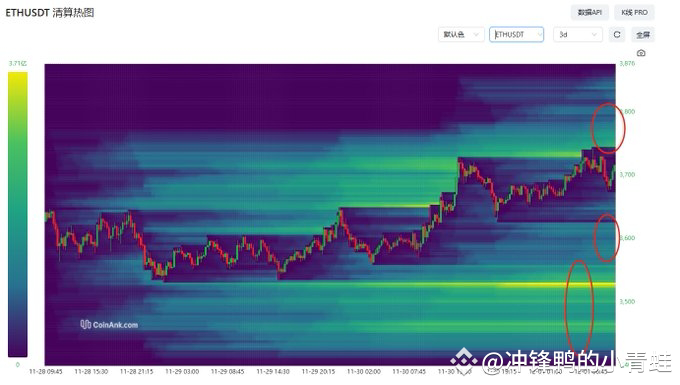Click the 3.71亿 scale maximum label
Viewport: 680px width, 385px height.
pyautogui.click(x=17, y=63)
